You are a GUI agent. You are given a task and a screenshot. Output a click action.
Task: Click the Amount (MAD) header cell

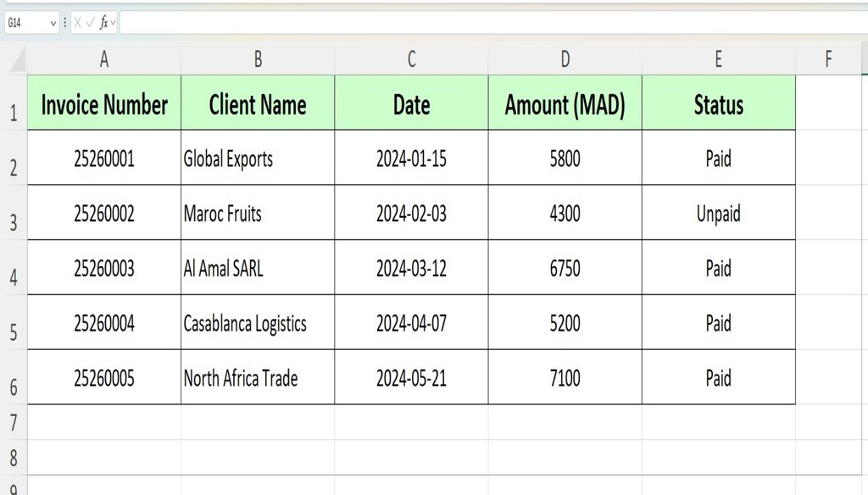pos(565,105)
